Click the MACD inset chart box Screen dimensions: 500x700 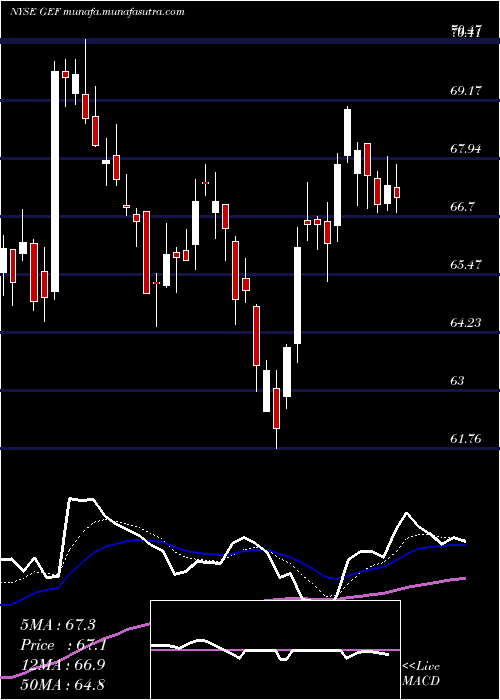pyautogui.click(x=275, y=650)
